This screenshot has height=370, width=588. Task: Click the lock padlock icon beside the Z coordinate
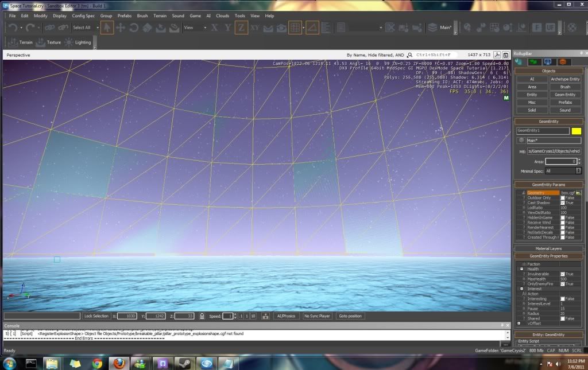tap(202, 316)
